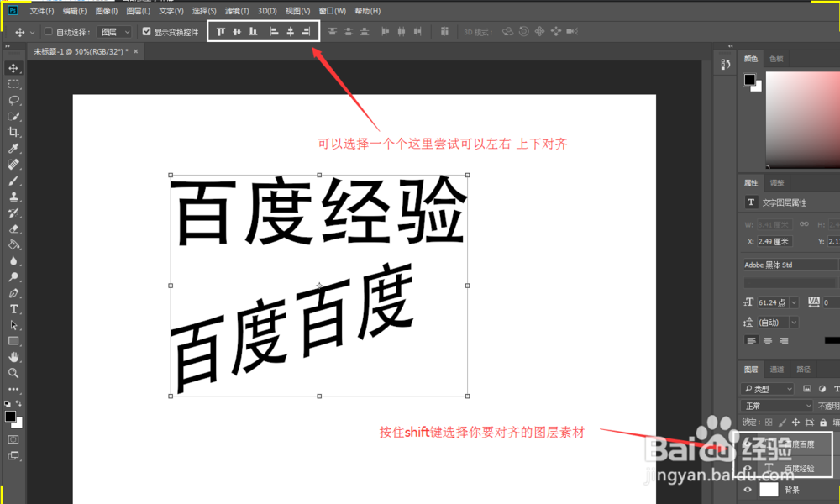Toggle lock image pixels brush icon

tap(783, 423)
